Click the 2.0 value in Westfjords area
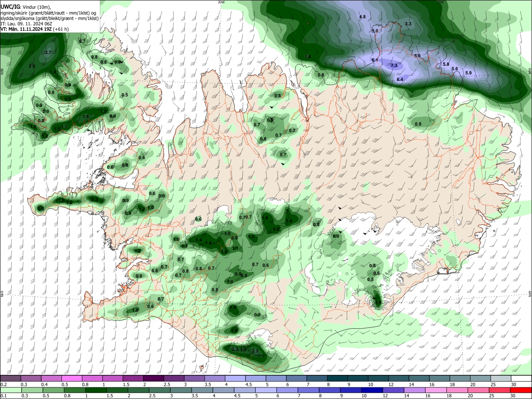 [x=32, y=66]
